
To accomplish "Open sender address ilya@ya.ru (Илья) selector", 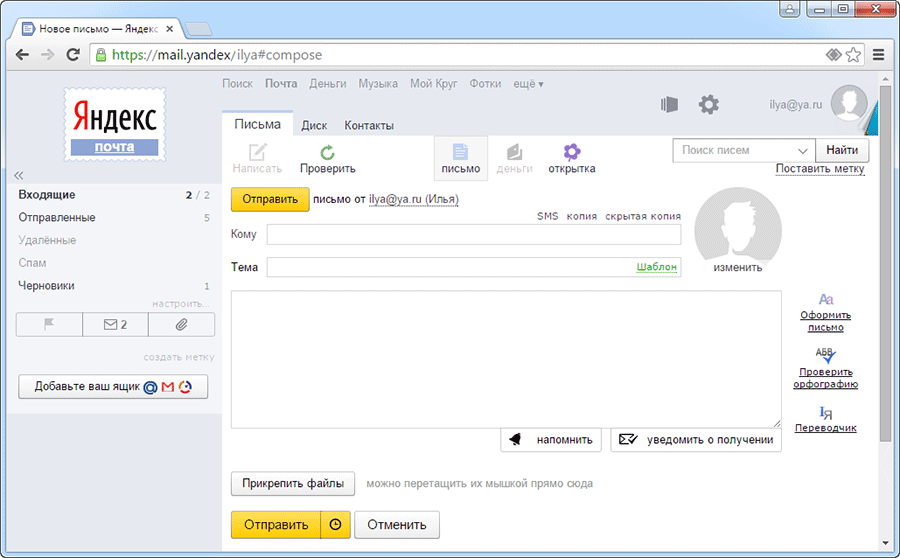I will click(413, 199).
